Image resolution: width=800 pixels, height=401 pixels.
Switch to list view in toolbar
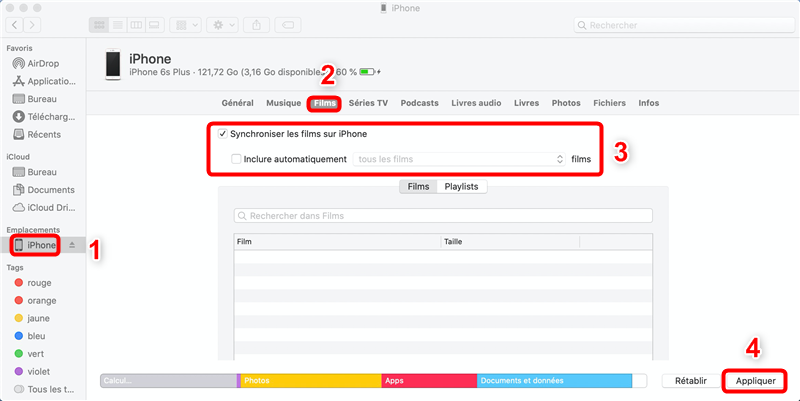[117, 25]
